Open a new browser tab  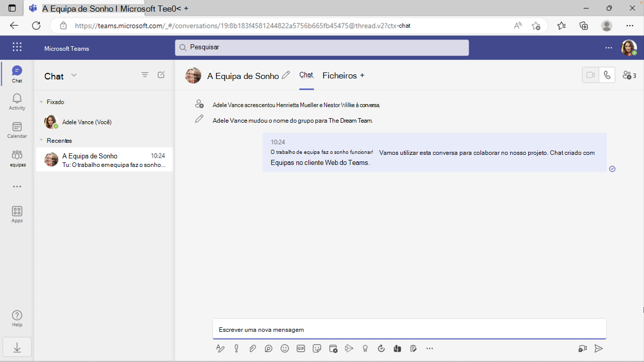pos(186,9)
